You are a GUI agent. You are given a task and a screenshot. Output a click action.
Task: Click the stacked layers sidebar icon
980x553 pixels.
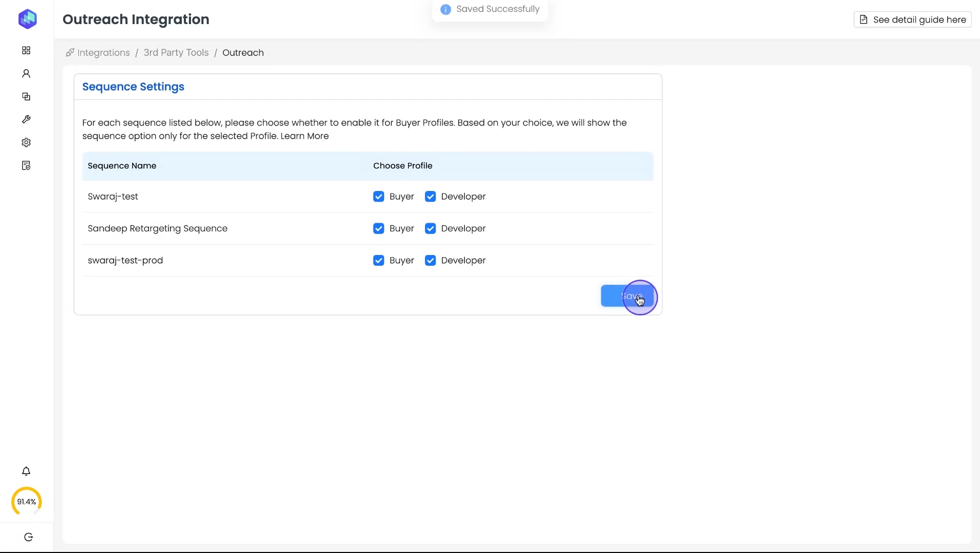point(26,97)
